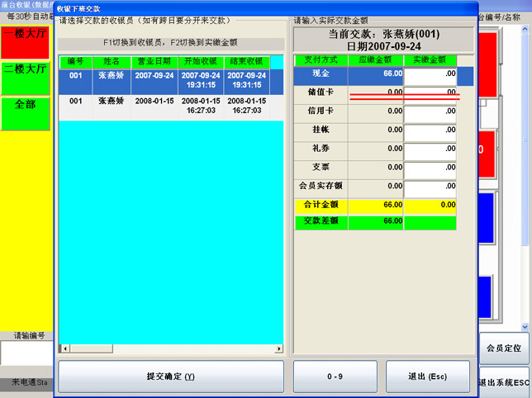Focus the 储值卡 actual amount field
532x398 pixels.
[x=430, y=93]
